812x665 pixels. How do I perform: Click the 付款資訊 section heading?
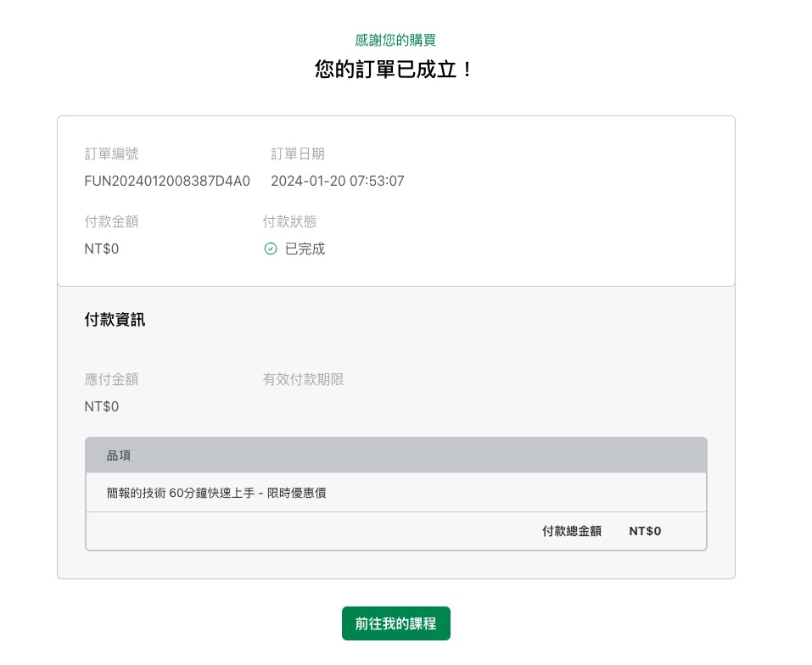[115, 320]
